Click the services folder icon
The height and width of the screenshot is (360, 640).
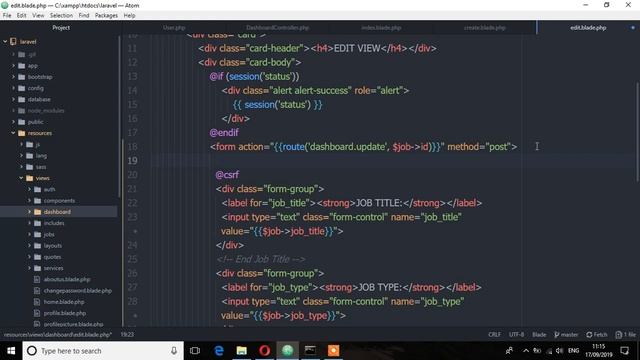[38, 268]
